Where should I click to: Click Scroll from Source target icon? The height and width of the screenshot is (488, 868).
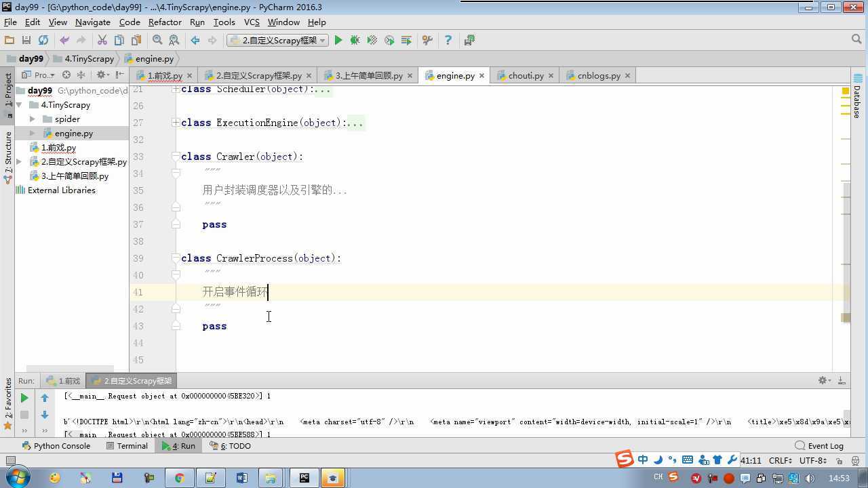pos(66,75)
